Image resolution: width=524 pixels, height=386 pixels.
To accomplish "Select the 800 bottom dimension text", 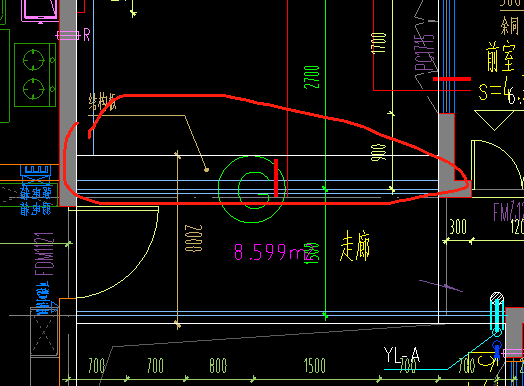I will click(218, 366).
